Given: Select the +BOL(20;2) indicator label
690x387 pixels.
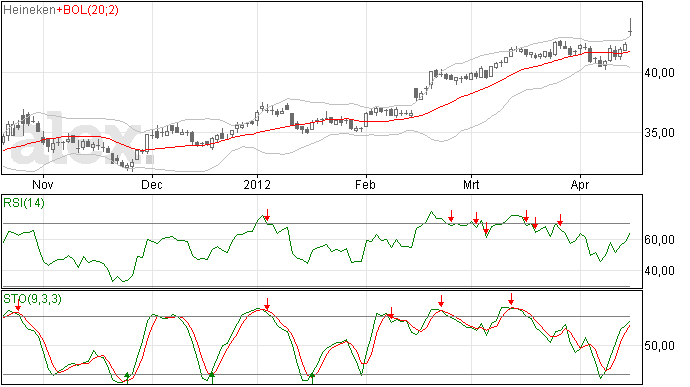Looking at the screenshot, I should 87,10.
